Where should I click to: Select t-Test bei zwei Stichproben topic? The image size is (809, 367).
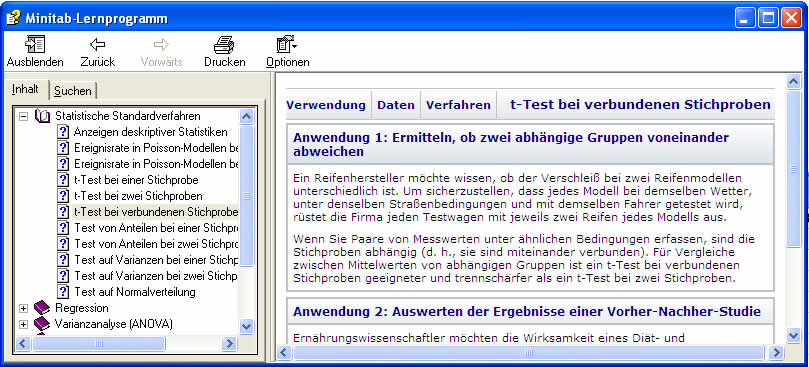138,196
